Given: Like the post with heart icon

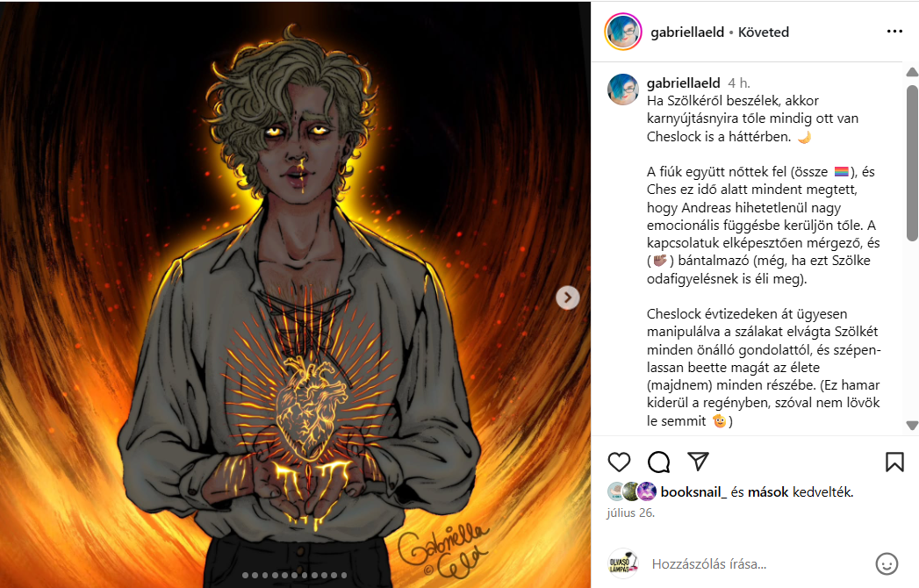Looking at the screenshot, I should (619, 462).
